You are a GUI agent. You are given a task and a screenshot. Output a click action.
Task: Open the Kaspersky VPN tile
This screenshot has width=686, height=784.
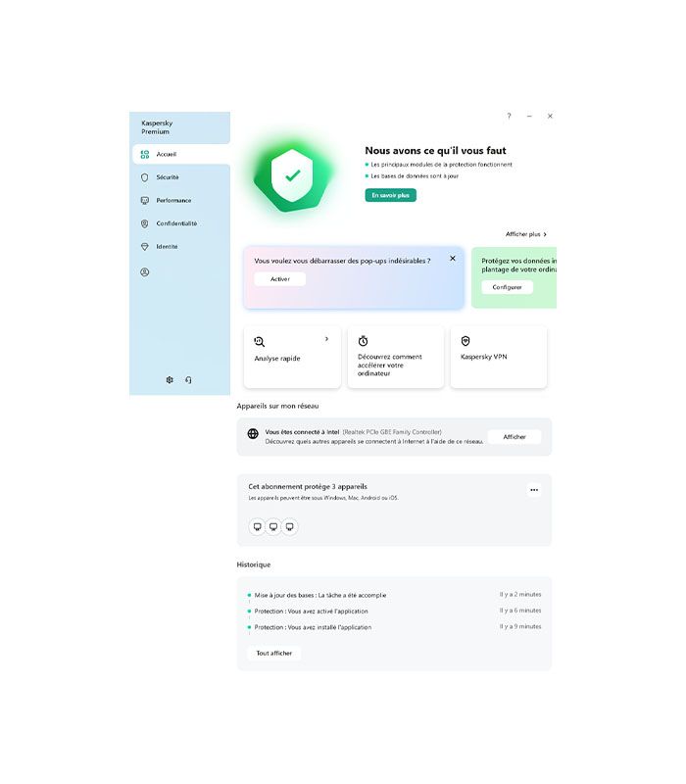[499, 357]
